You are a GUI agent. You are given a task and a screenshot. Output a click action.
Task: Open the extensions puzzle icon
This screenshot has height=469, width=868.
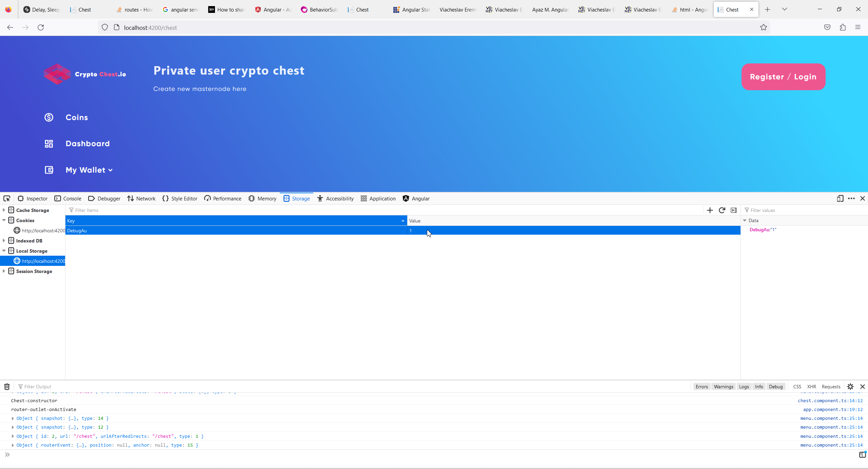pos(843,27)
